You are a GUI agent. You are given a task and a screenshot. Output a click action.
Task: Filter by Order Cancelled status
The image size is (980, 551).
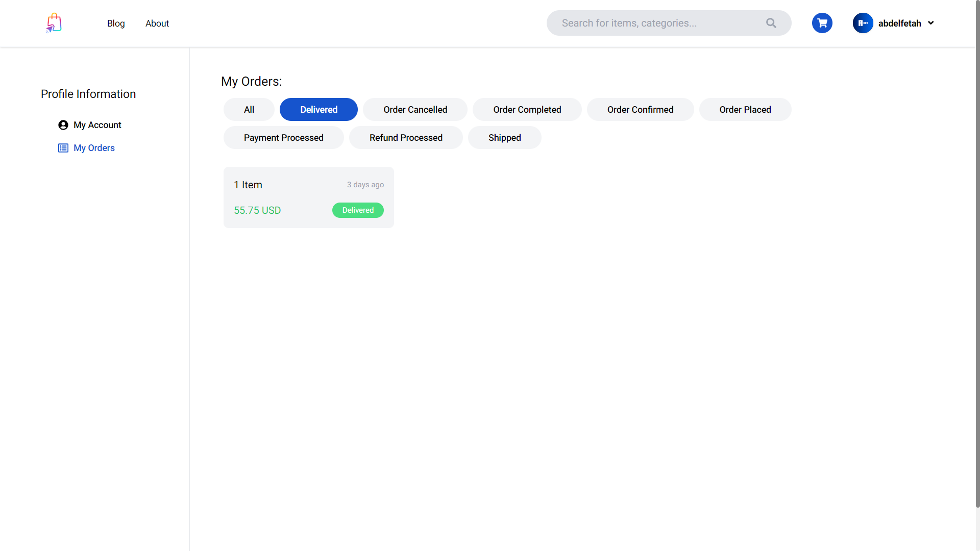click(x=415, y=110)
